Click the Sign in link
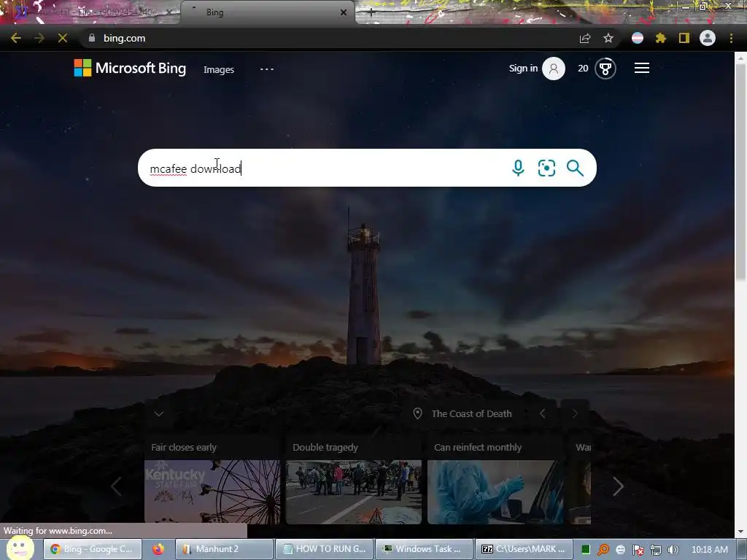The width and height of the screenshot is (747, 560). (523, 68)
